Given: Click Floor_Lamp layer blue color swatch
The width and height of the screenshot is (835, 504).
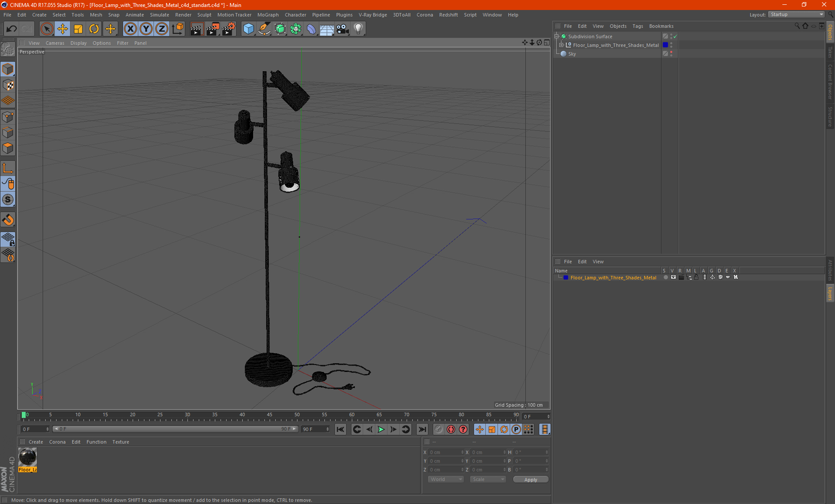Looking at the screenshot, I should (x=565, y=278).
